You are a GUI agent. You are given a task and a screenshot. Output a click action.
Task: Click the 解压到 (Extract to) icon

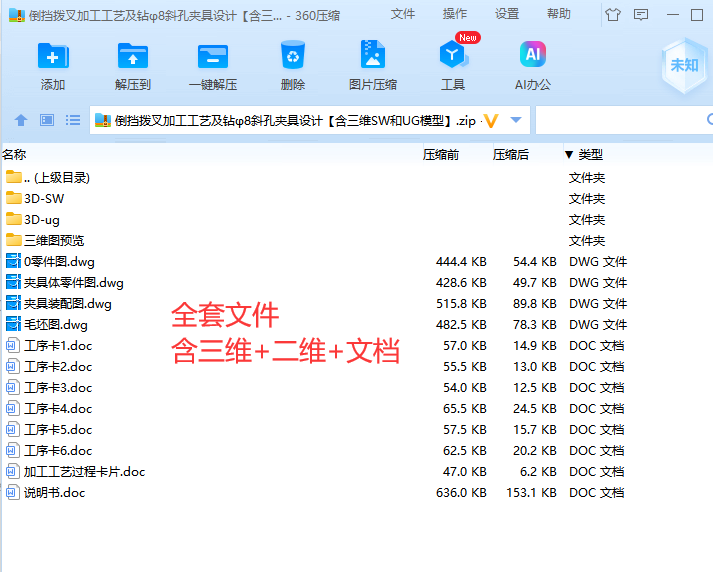point(132,56)
